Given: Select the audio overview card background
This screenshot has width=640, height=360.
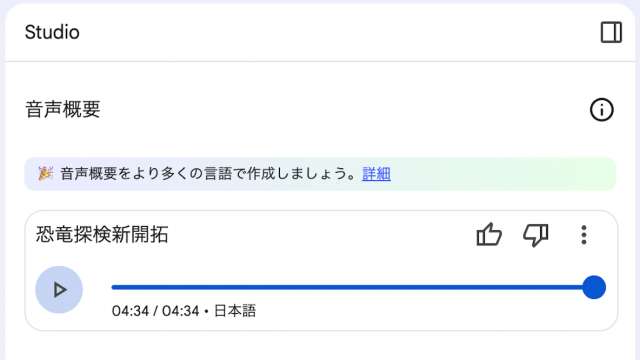Looking at the screenshot, I should click(x=321, y=271).
